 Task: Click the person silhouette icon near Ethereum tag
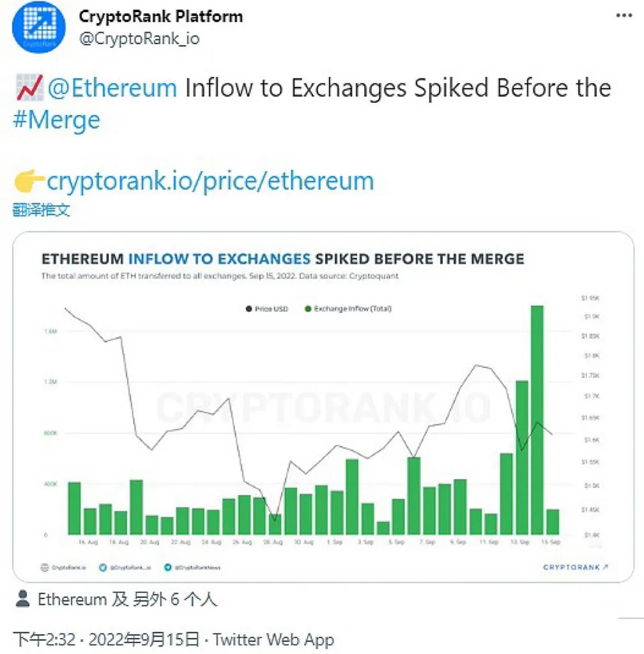[24, 599]
